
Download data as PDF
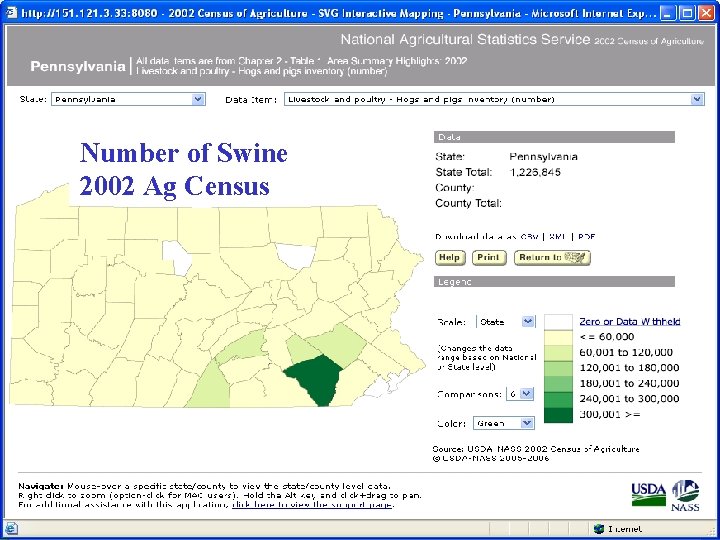point(586,237)
